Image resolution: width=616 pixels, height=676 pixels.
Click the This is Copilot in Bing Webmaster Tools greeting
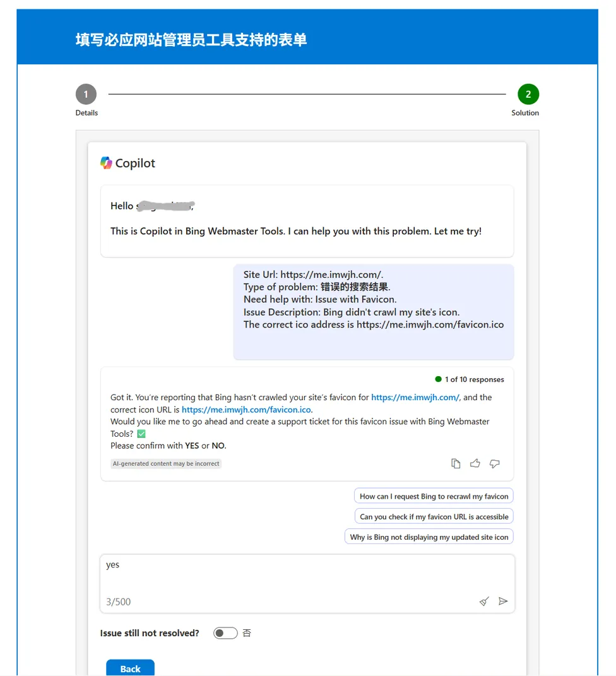click(x=296, y=231)
